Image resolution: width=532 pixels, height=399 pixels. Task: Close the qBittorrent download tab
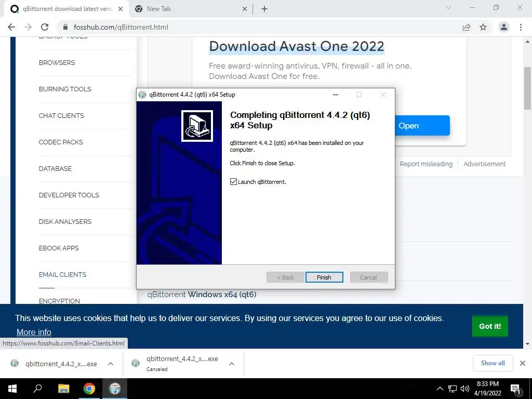pyautogui.click(x=121, y=9)
